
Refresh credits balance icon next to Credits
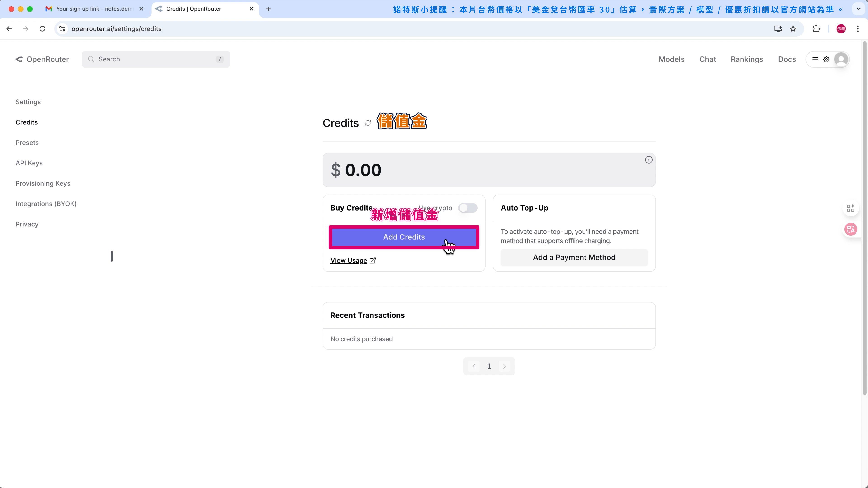coord(368,123)
